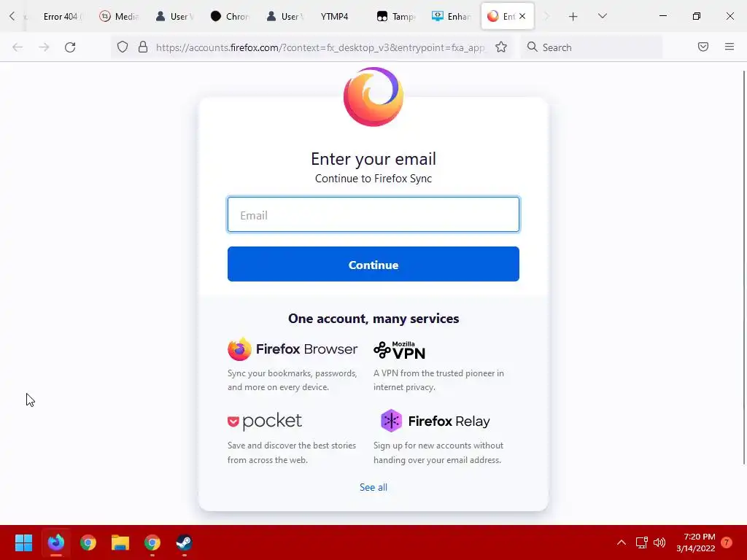Switch to the Tampermonkey tab
This screenshot has height=560, width=747.
[396, 17]
